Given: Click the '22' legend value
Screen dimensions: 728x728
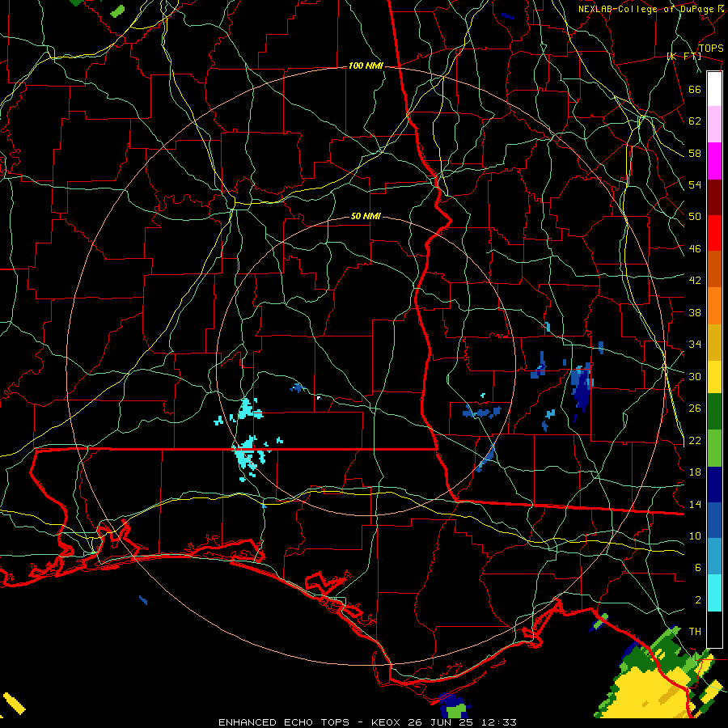Looking at the screenshot, I should click(x=695, y=441).
